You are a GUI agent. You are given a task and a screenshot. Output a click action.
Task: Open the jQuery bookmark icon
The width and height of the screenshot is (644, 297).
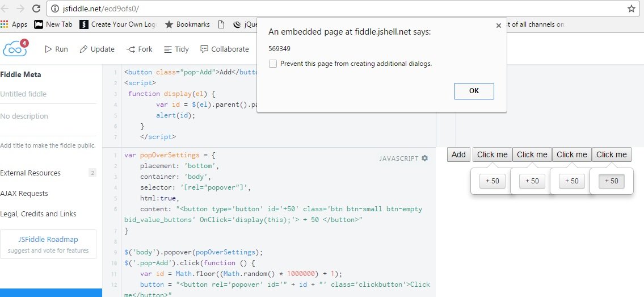pos(237,24)
